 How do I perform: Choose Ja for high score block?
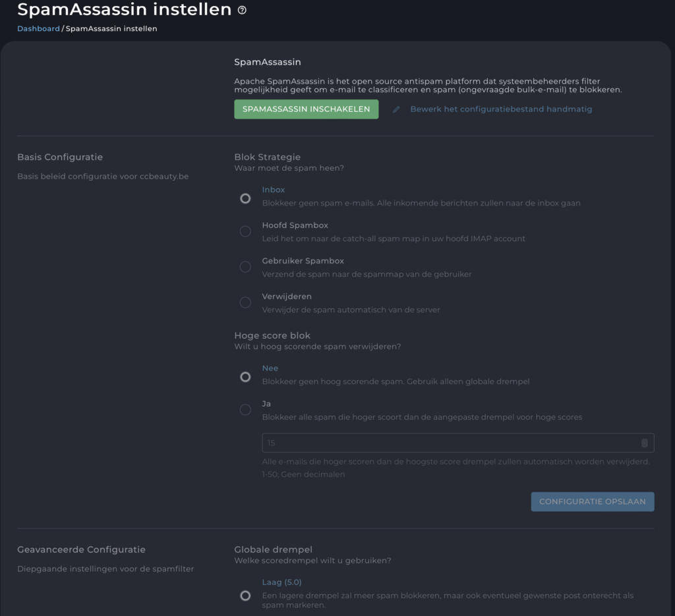click(245, 410)
